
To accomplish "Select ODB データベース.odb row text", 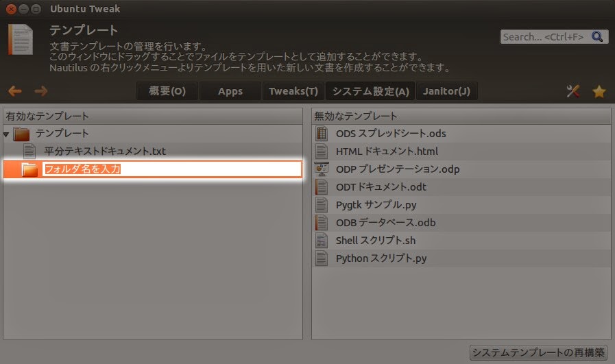I will point(385,222).
